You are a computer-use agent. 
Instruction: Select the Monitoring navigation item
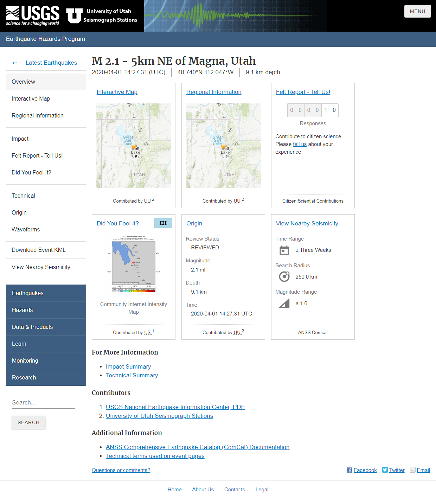pos(25,361)
